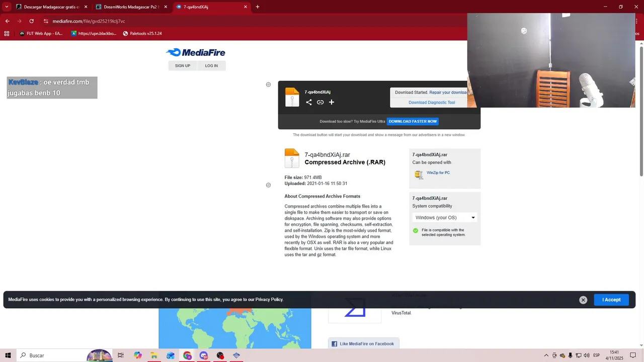
Task: Click Repair your download link
Action: click(x=448, y=93)
